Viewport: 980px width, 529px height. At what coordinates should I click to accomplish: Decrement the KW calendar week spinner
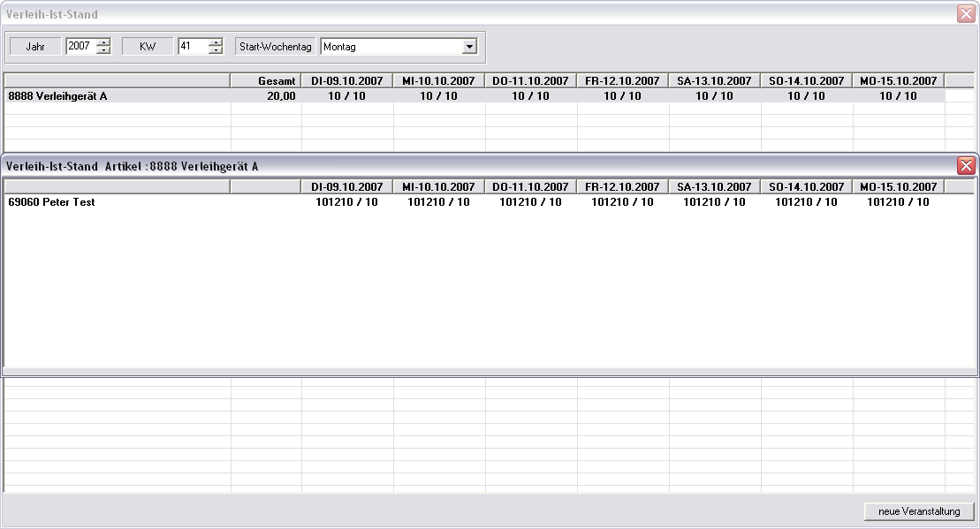215,50
